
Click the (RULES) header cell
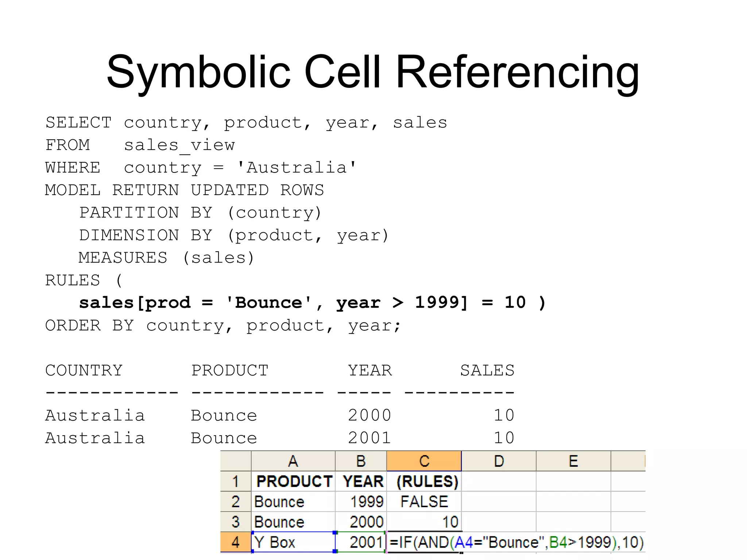click(x=424, y=481)
